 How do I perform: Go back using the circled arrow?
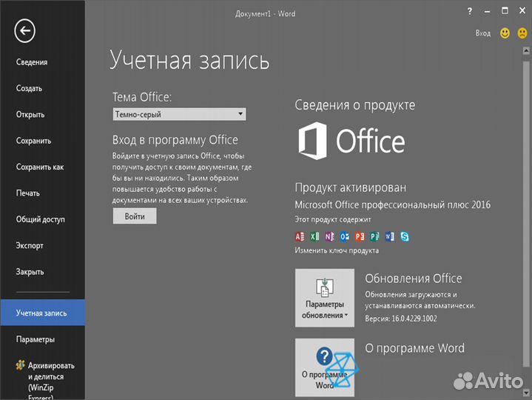point(24,31)
